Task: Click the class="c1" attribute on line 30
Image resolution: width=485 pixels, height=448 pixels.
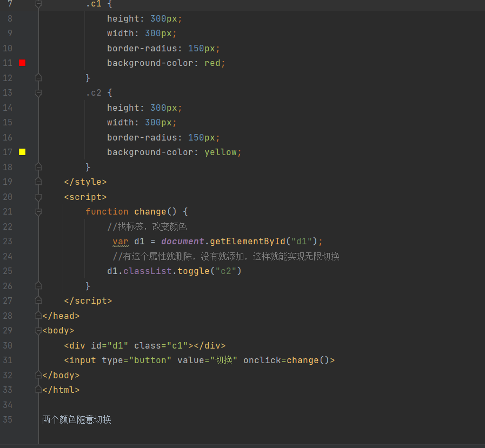Action: coord(161,345)
